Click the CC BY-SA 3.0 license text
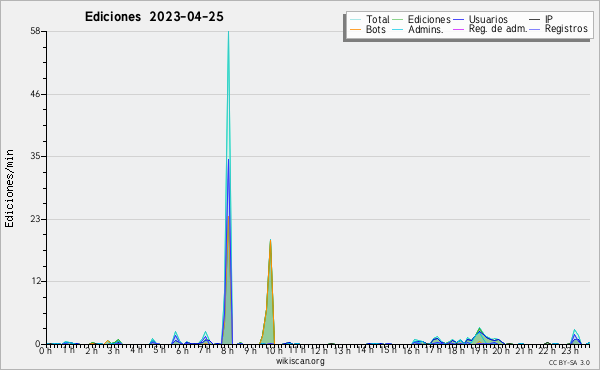This screenshot has width=600, height=370. pos(569,362)
